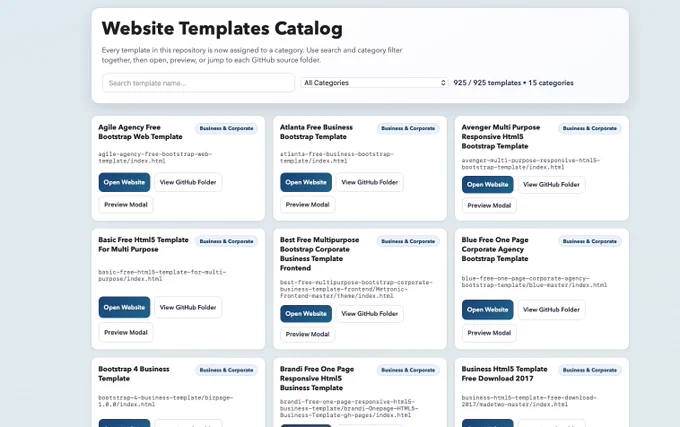The width and height of the screenshot is (680, 427).
Task: Click Business & Corporate badge on Brandi card
Action: click(x=408, y=370)
